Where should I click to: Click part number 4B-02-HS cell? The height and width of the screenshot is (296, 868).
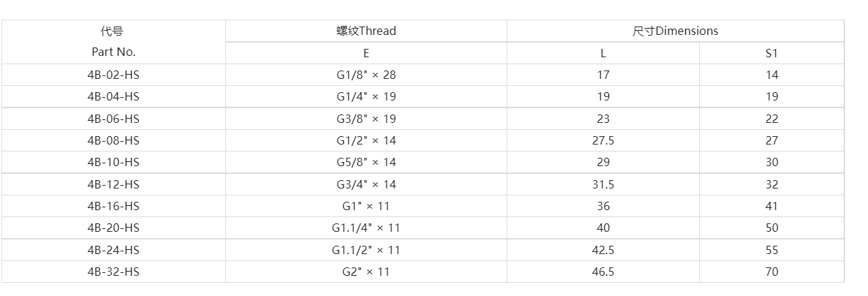(x=114, y=75)
